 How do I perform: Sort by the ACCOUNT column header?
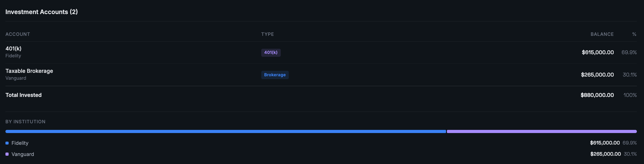tap(18, 34)
